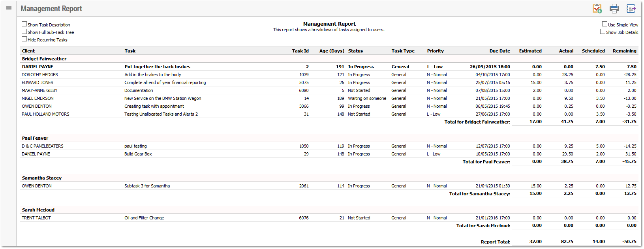Tick Show Full Sub-Task Tree
Viewport: 644px width, 249px height.
point(24,32)
